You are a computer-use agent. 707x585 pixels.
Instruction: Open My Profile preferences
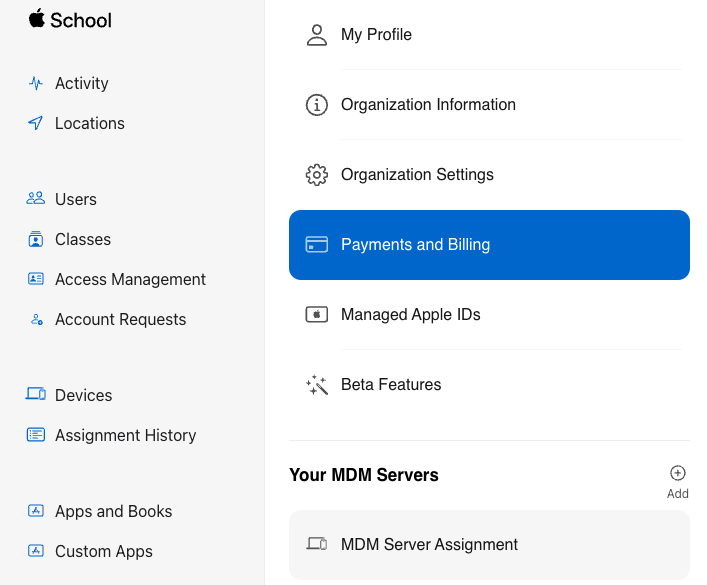pos(489,35)
